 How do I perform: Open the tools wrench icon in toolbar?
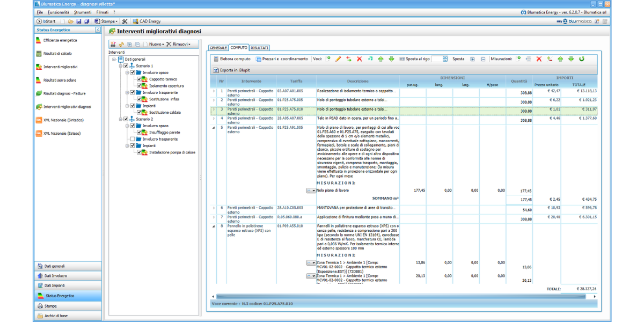125,21
